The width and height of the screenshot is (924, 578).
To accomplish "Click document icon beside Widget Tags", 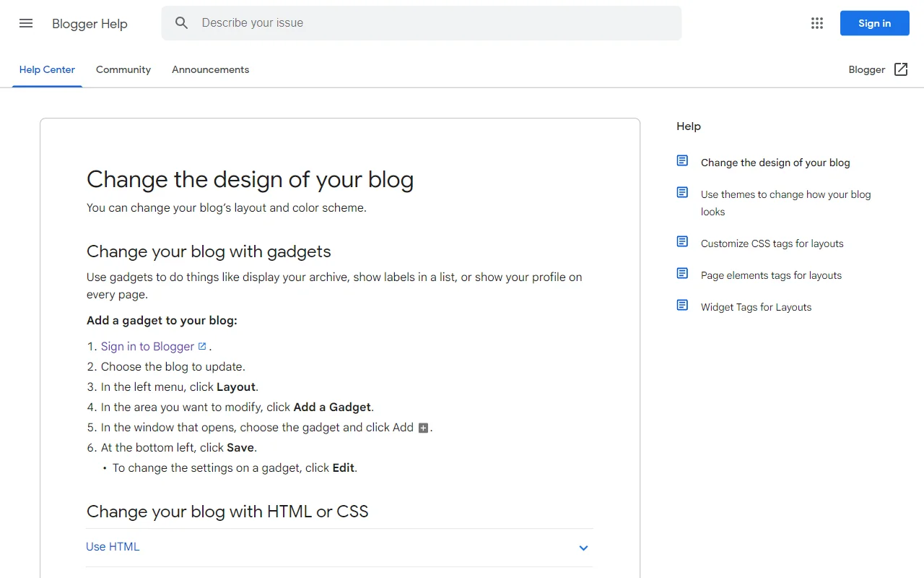I will (x=682, y=305).
